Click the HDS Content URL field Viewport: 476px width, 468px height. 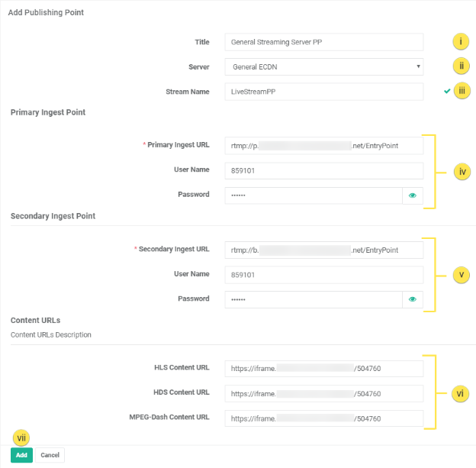pyautogui.click(x=324, y=394)
